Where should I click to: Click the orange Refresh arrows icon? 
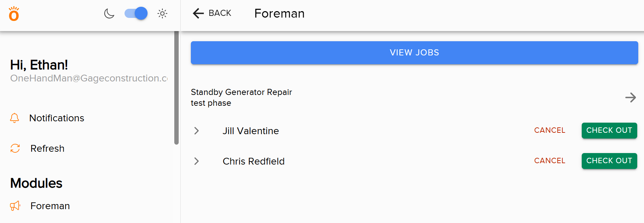pyautogui.click(x=15, y=148)
